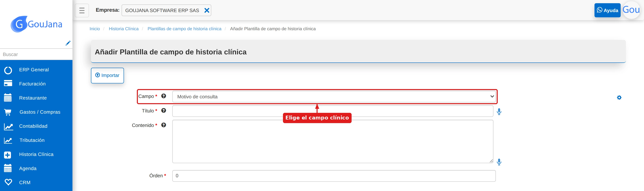
Task: Click the help icon next to Campo
Action: pos(163,96)
